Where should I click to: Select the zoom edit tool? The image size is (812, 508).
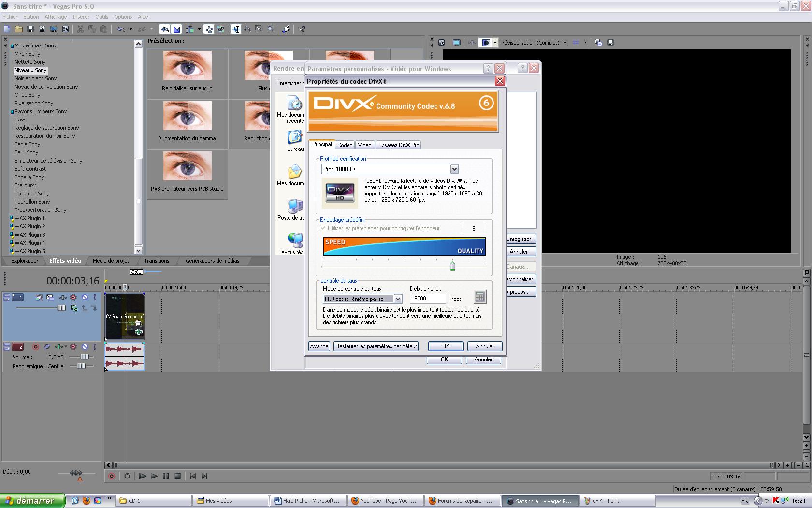[271, 29]
